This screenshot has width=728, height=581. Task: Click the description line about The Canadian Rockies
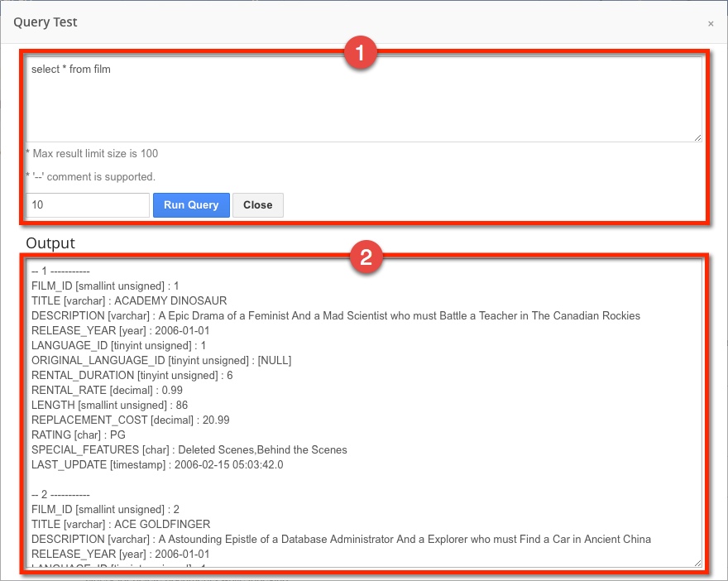(x=336, y=315)
